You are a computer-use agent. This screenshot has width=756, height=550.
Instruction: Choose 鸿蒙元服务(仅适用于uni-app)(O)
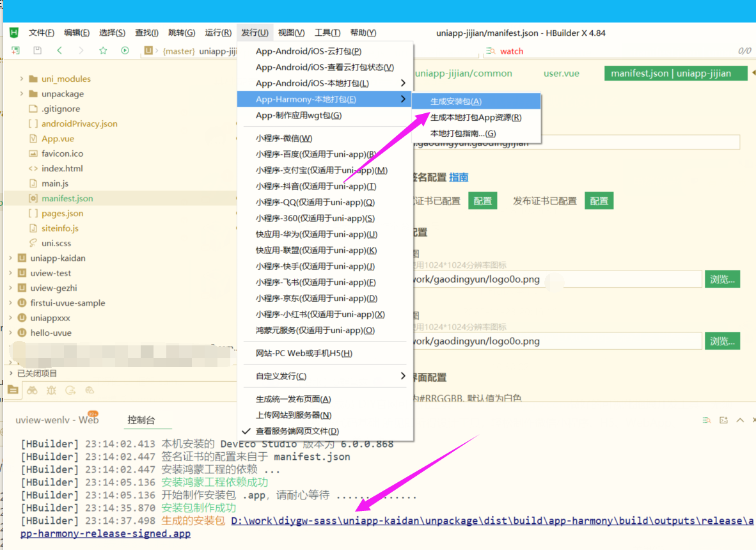pyautogui.click(x=326, y=330)
